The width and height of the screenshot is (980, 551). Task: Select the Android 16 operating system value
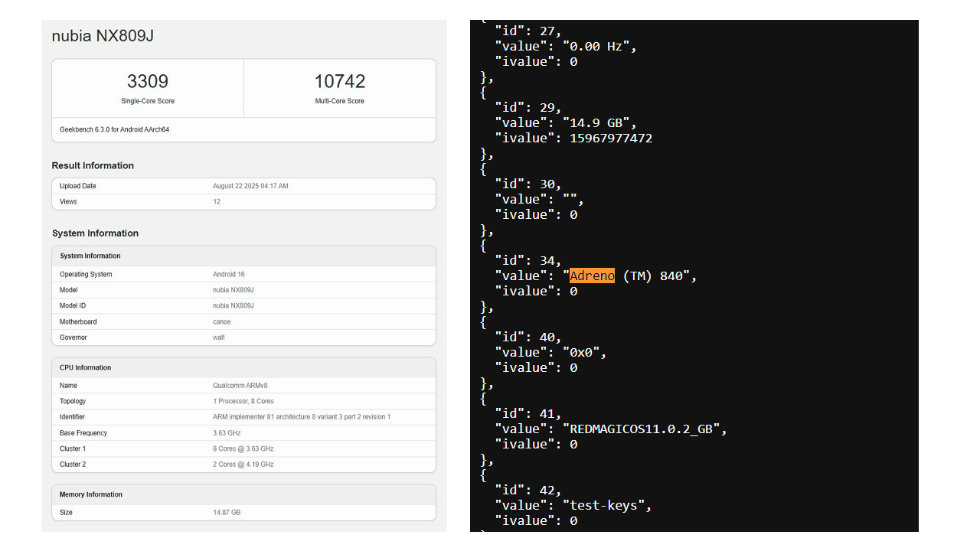click(229, 274)
